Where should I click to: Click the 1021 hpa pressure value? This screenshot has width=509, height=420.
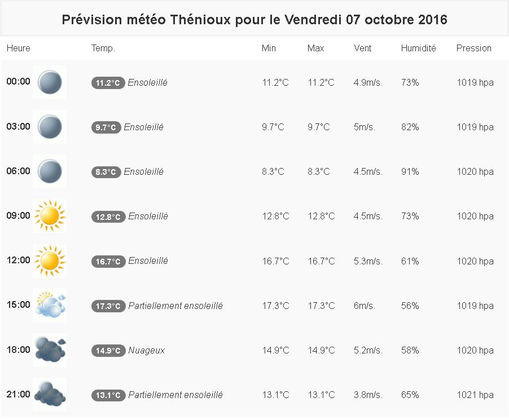click(475, 395)
